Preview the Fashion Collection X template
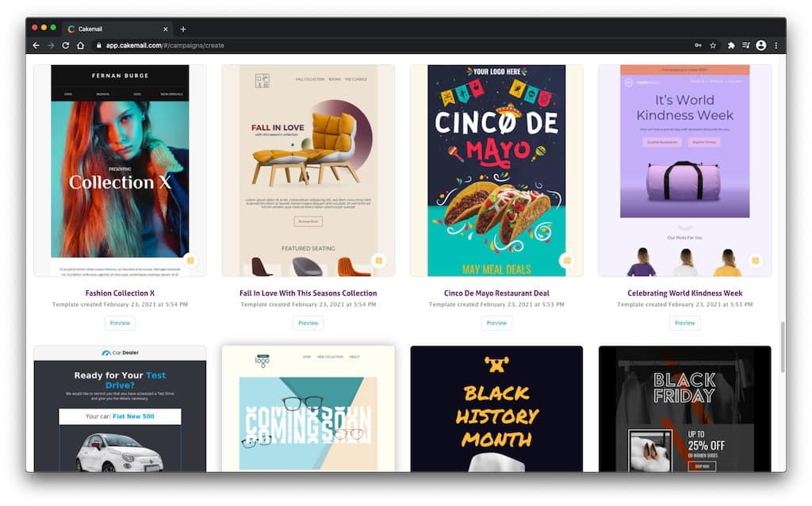Image resolution: width=812 pixels, height=506 pixels. point(121,323)
